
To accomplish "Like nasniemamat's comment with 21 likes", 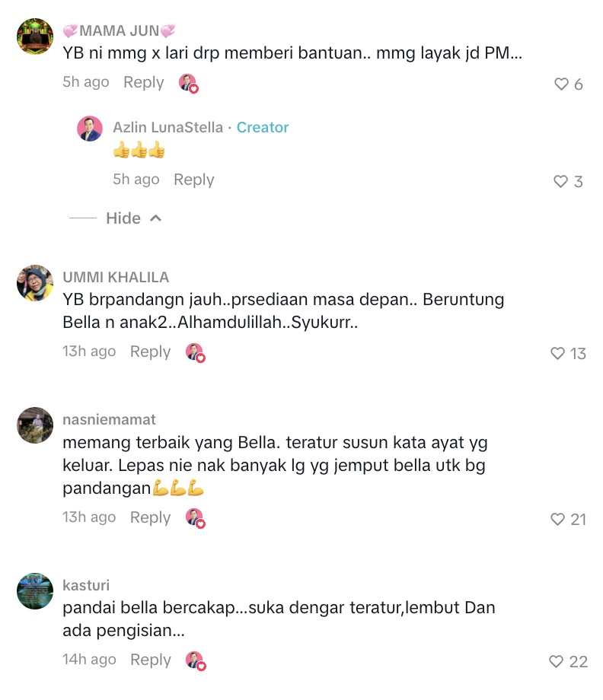I will coord(557,519).
